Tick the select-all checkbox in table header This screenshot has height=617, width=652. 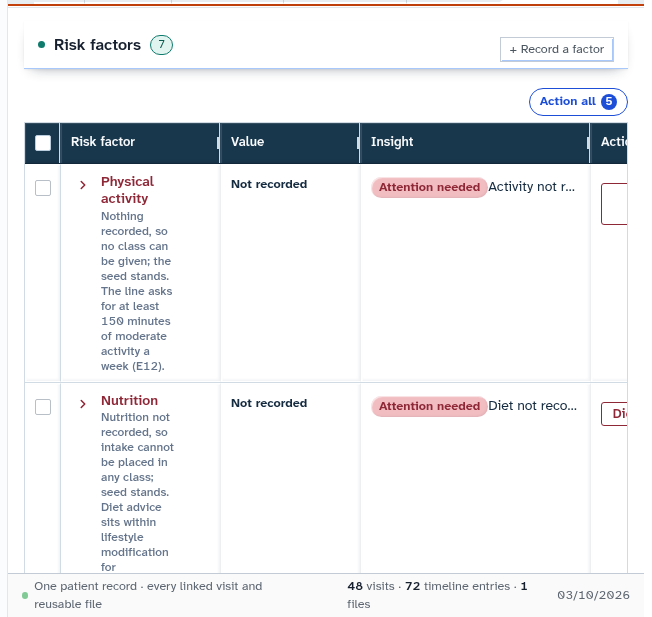(x=43, y=143)
